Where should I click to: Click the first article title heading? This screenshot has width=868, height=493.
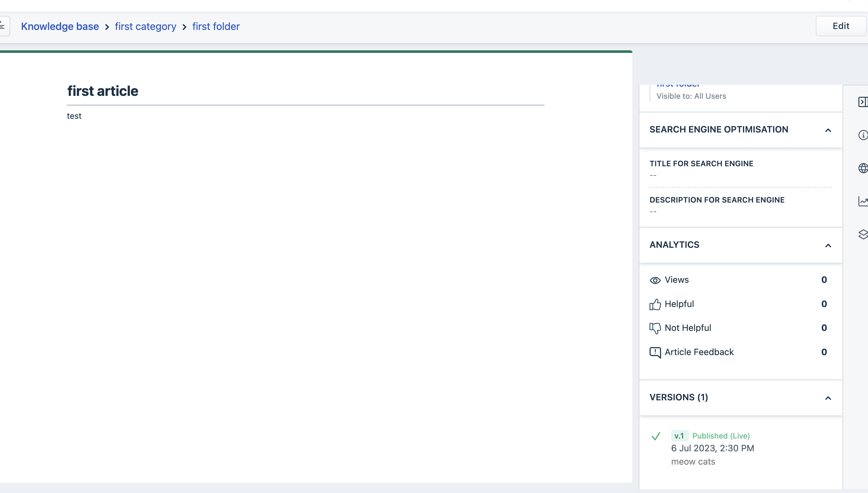tap(103, 91)
